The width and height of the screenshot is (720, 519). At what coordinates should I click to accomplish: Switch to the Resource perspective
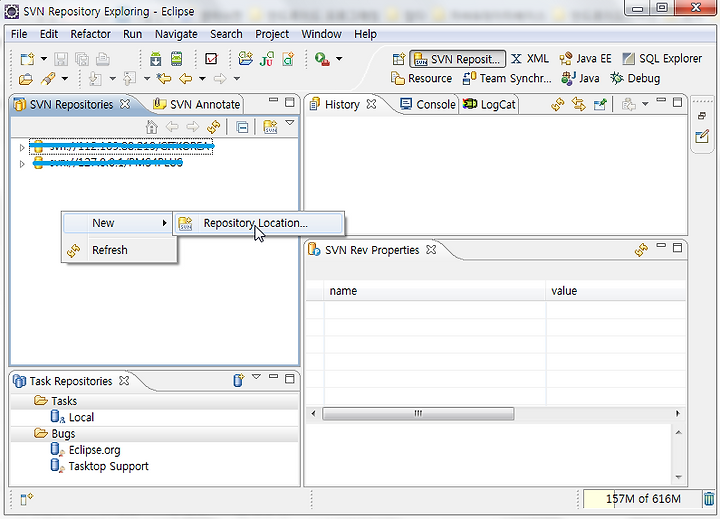point(422,79)
